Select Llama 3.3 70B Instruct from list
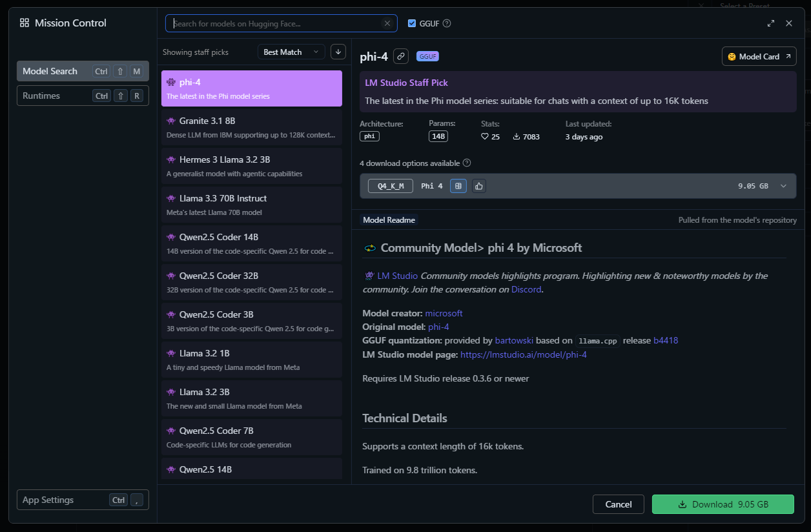Screen dimensions: 811x532 click(251, 205)
